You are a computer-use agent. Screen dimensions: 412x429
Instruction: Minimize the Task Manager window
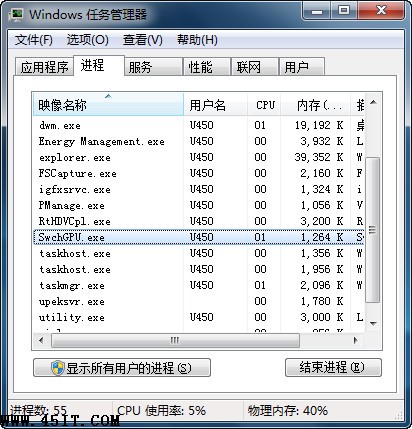coord(317,11)
